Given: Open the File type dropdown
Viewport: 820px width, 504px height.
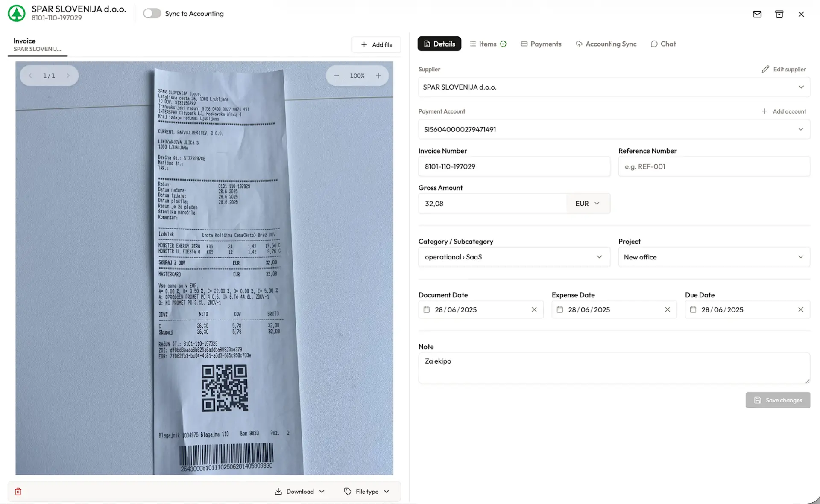Looking at the screenshot, I should (366, 492).
